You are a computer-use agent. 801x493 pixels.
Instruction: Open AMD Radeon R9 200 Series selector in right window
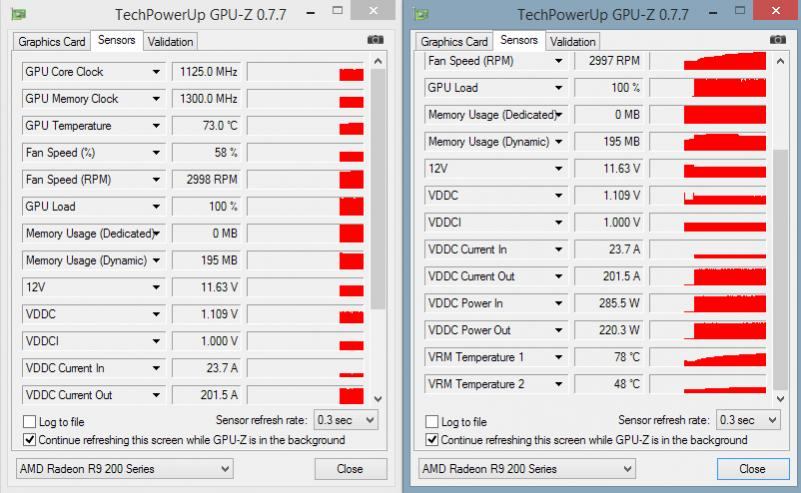(527, 469)
